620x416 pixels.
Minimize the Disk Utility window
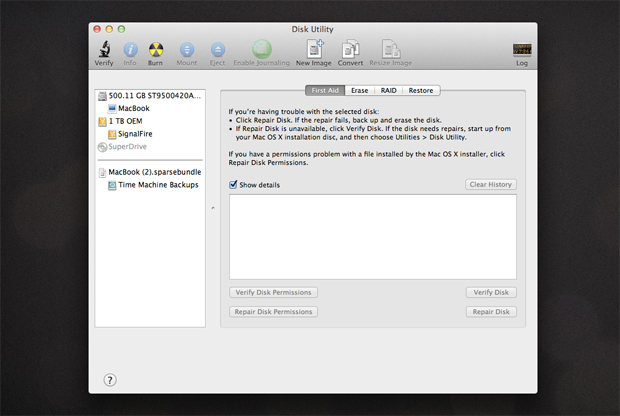pyautogui.click(x=110, y=29)
